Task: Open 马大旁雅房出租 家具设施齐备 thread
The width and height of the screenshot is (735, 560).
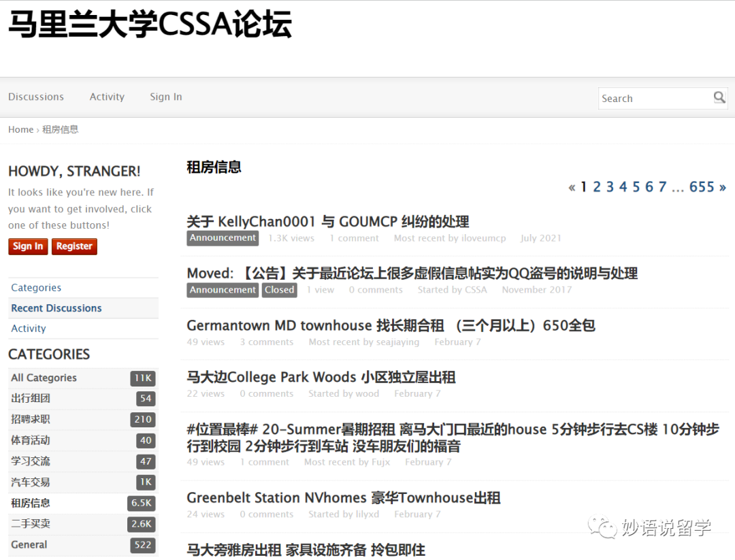Action: (306, 549)
